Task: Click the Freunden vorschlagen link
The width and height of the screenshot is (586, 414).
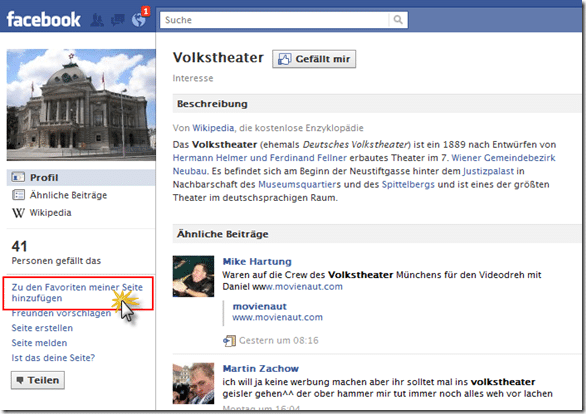Action: (x=61, y=313)
